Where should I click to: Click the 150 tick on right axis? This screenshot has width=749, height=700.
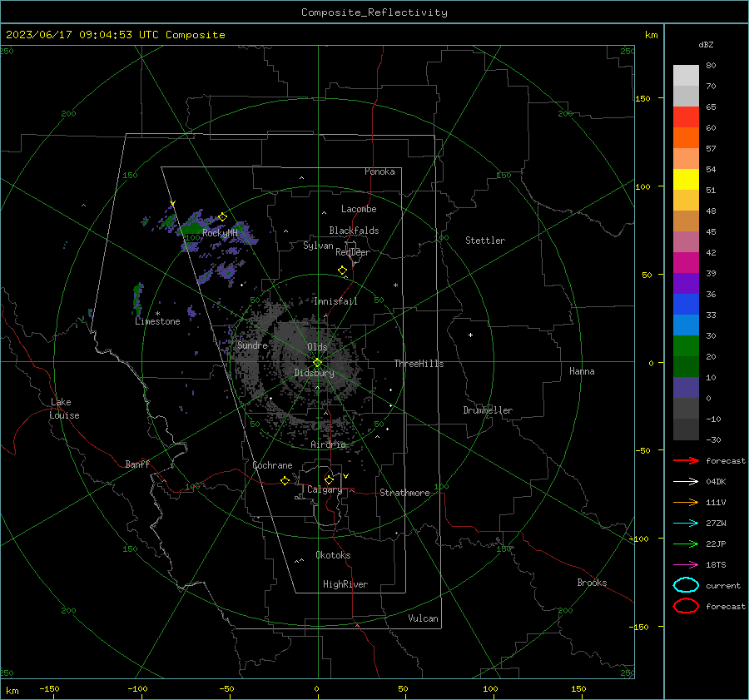(643, 98)
